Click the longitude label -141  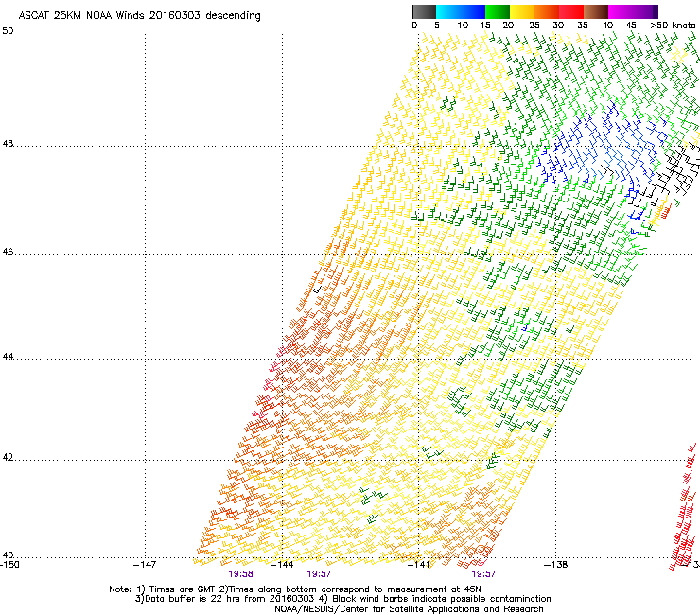tap(419, 565)
